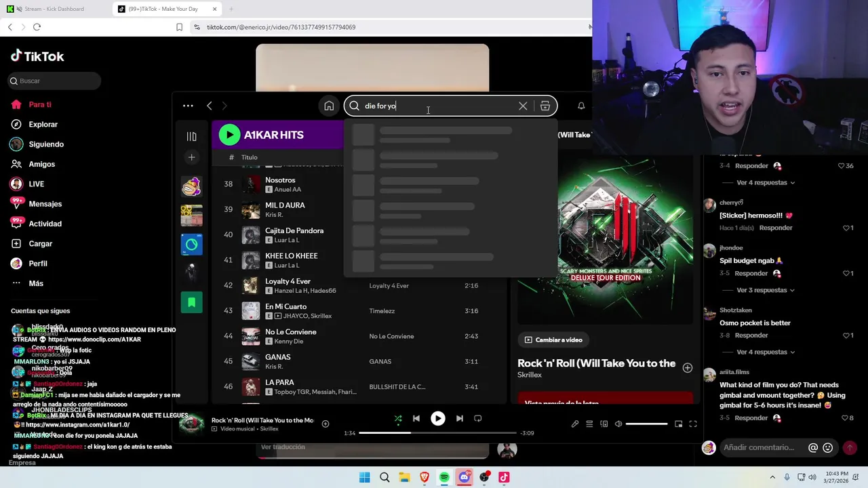Expand replies below Shotztaken's comment
868x488 pixels.
point(766,352)
